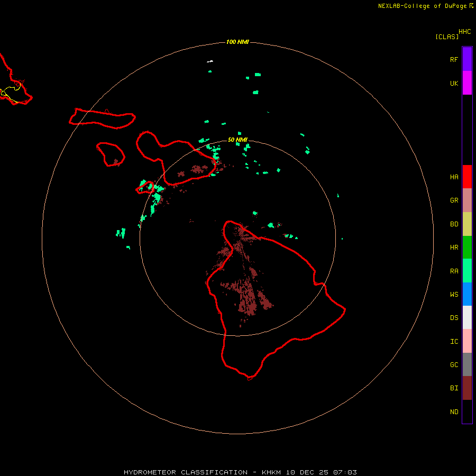Click the IC light pink legend swatch
The height and width of the screenshot is (476, 476).
467,341
